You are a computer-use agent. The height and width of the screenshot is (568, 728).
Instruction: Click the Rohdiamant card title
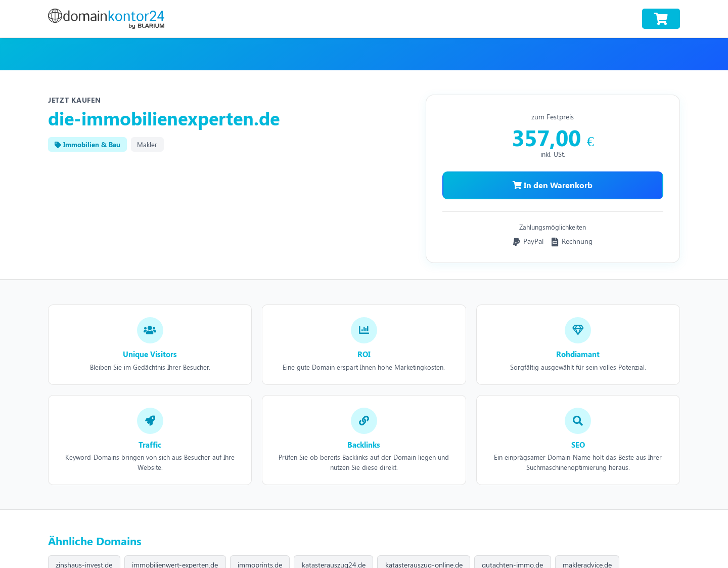[578, 355]
